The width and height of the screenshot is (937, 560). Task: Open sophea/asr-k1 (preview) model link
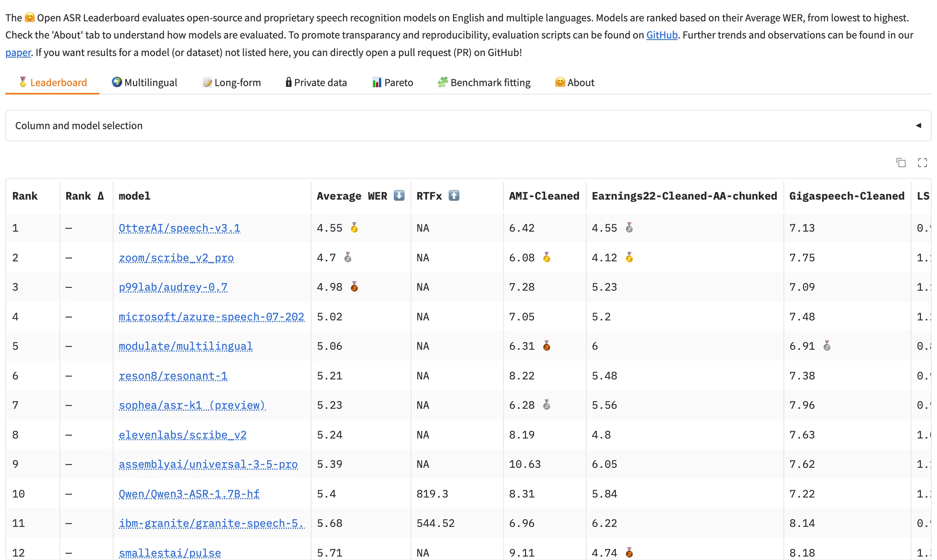coord(192,405)
